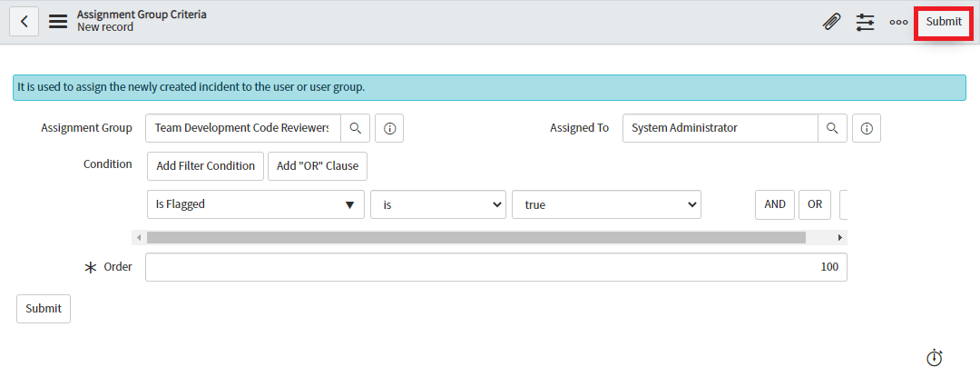Open personalize form settings icon
Viewport: 980px width, 367px height.
point(866,22)
